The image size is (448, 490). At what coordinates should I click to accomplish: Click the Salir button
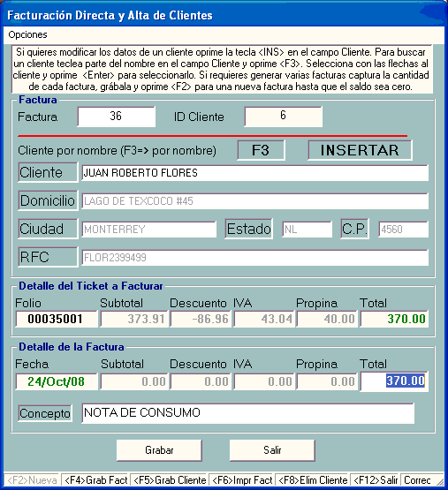[272, 450]
